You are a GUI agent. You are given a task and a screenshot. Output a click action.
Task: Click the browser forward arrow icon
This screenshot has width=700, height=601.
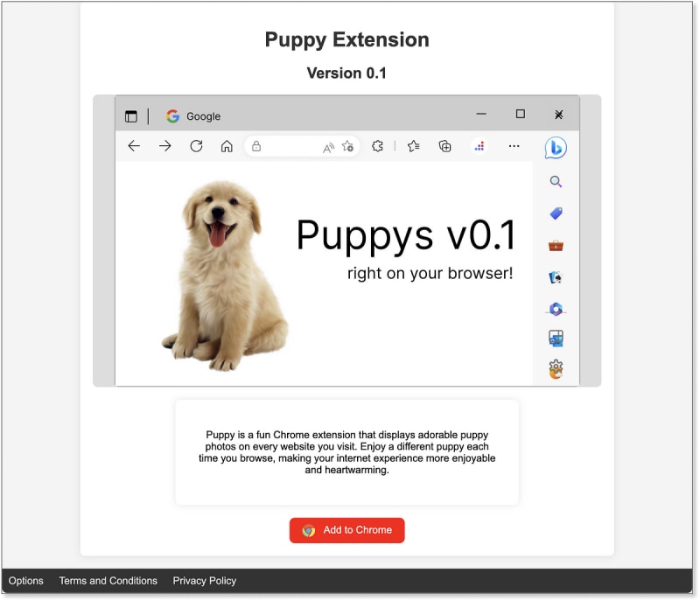coord(164,146)
